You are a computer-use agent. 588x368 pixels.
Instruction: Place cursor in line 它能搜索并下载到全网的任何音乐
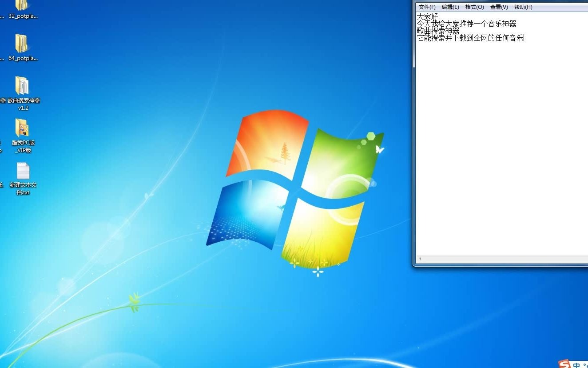[470, 38]
